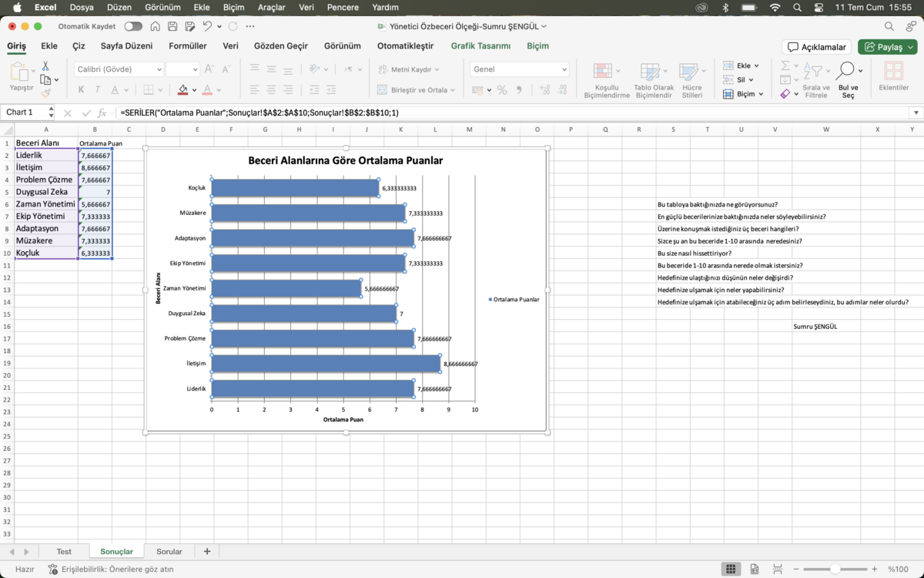Increase font size with larger A icon
Screen dimensions: 924x578
tap(211, 69)
